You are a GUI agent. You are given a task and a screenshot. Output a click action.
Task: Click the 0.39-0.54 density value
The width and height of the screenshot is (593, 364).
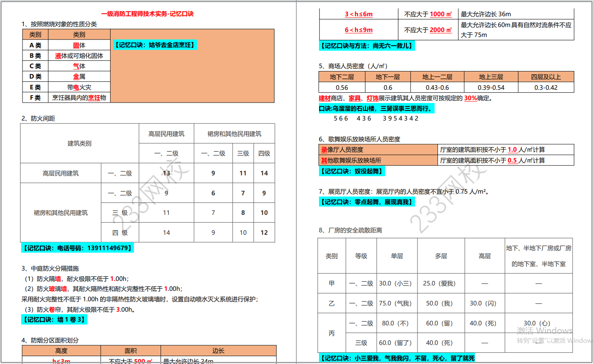tap(491, 87)
